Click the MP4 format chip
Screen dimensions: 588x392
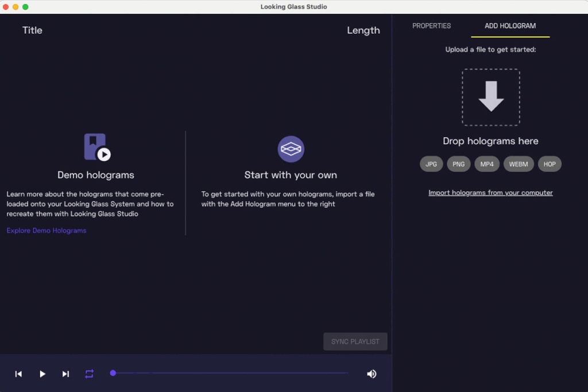point(487,164)
